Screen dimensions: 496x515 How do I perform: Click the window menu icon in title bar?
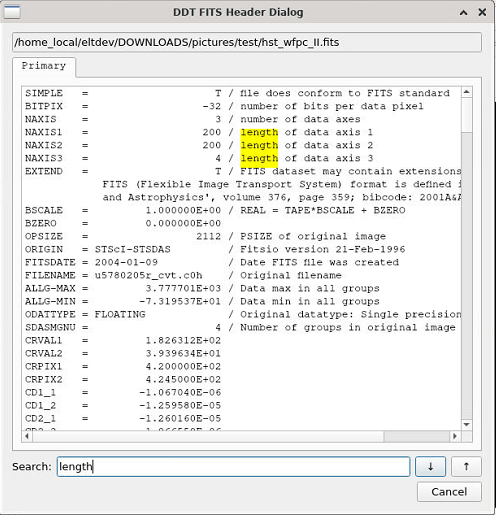coord(12,12)
